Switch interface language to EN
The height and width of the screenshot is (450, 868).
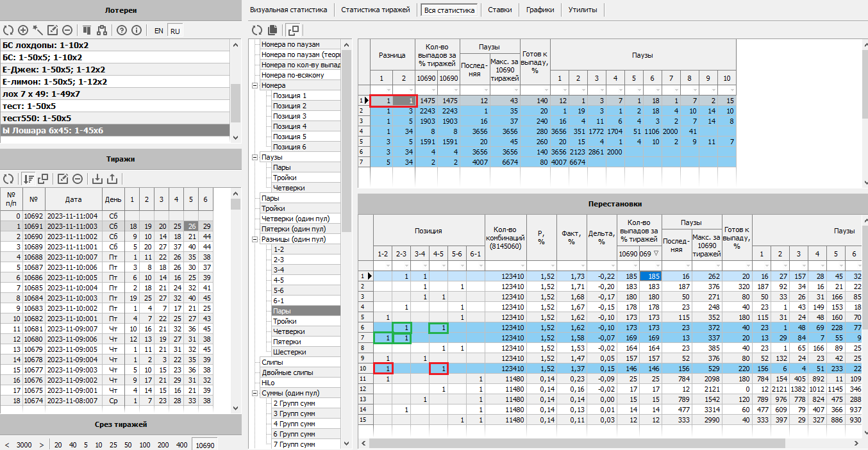[x=159, y=31]
